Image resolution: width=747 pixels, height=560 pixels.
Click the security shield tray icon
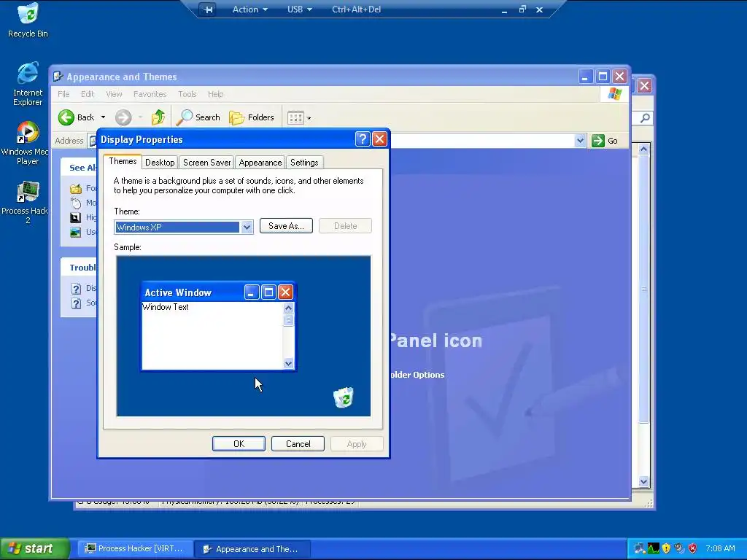[666, 548]
